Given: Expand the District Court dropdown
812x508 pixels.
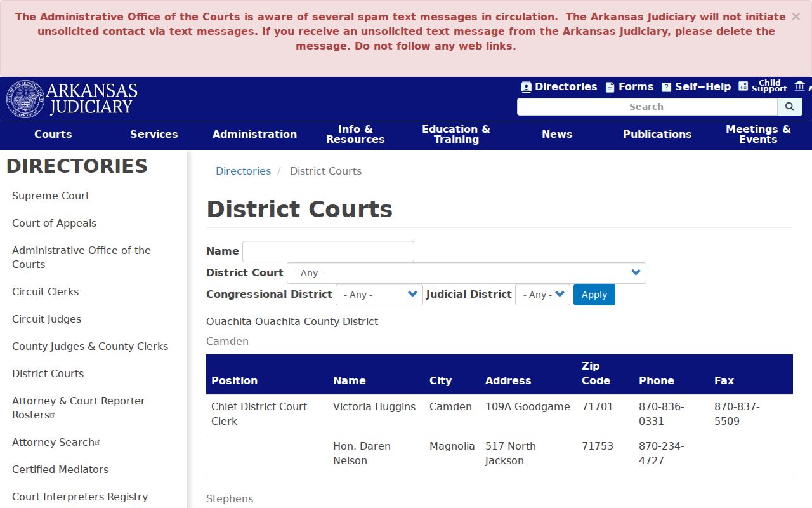Looking at the screenshot, I should [466, 273].
